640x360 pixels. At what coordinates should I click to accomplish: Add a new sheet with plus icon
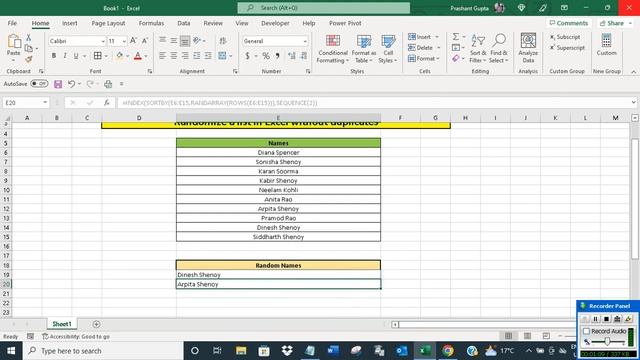coord(96,324)
